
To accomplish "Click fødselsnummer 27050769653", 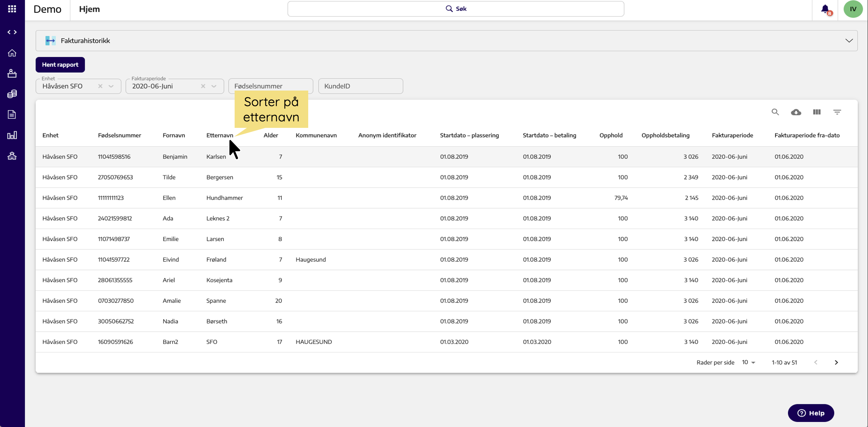I will [x=115, y=177].
